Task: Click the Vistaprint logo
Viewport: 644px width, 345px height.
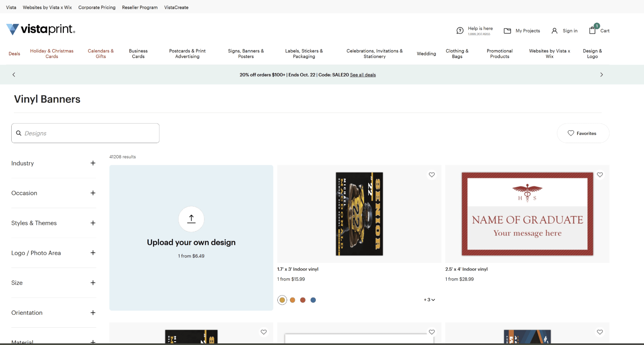Action: 41,29
